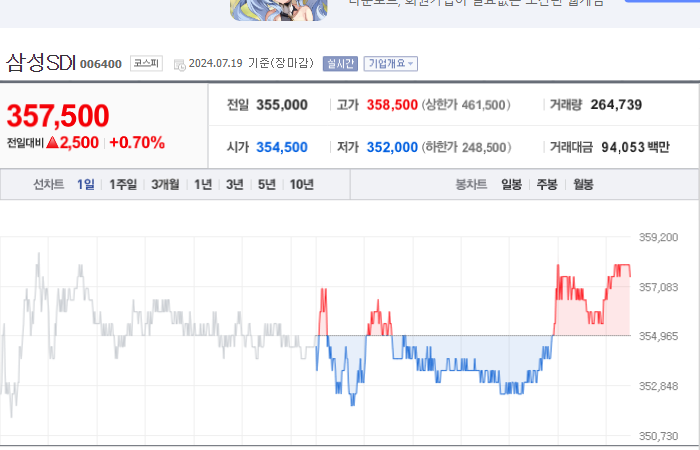This screenshot has width=700, height=450.
Task: Click the 350,730 chart axis label
Action: [x=658, y=436]
